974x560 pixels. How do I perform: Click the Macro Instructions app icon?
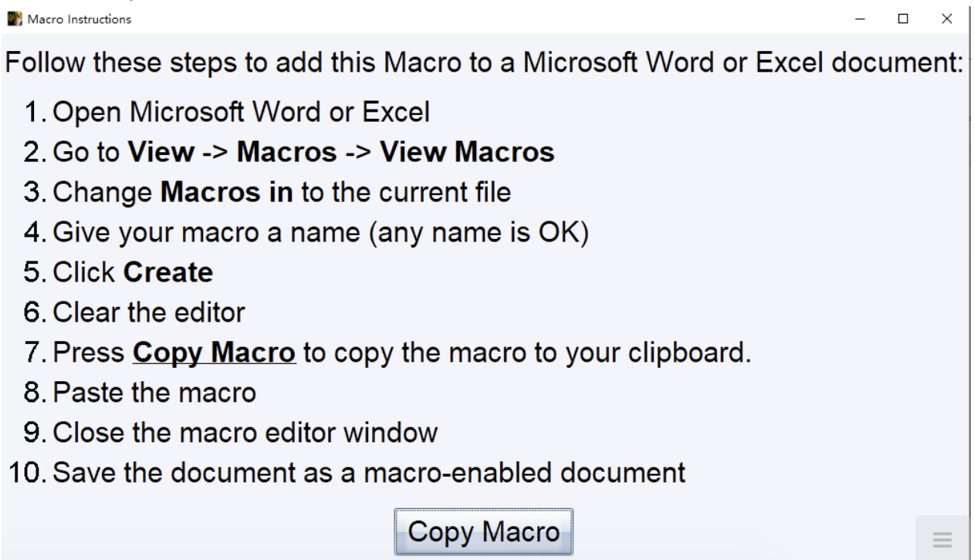(14, 19)
